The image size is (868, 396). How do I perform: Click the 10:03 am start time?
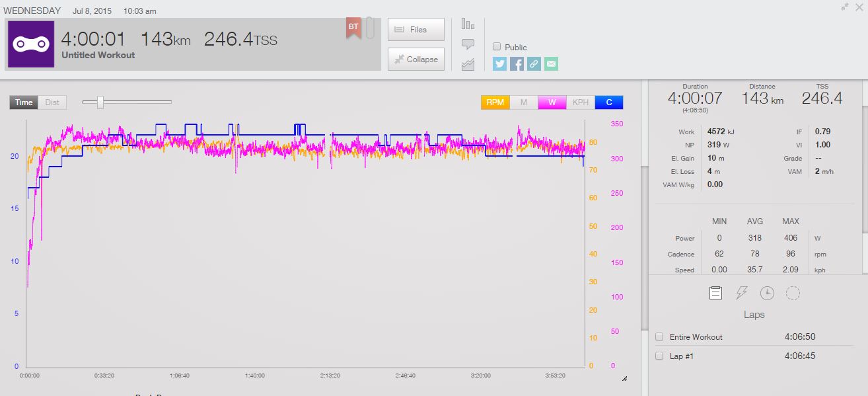pos(140,11)
